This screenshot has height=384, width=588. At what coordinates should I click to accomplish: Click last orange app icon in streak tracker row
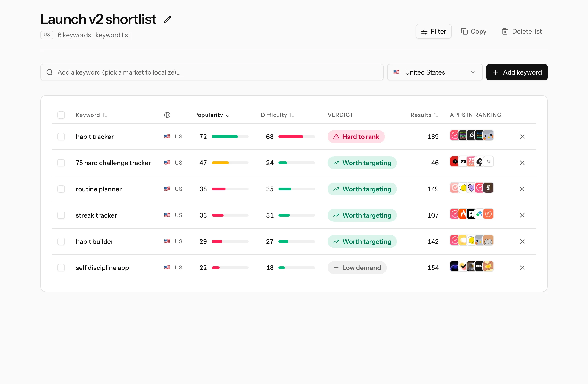(x=489, y=214)
